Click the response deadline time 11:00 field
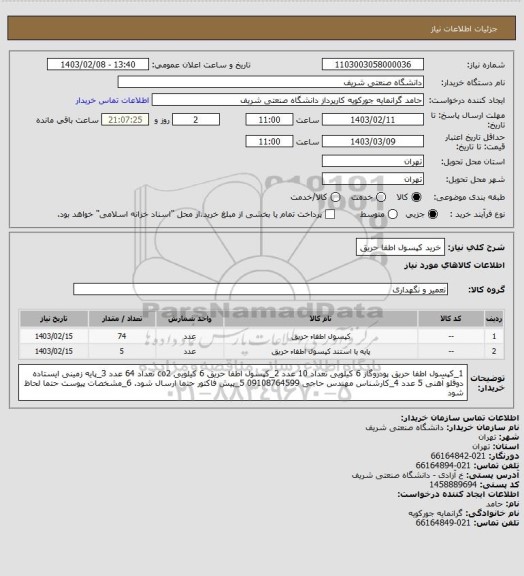 coord(269,120)
